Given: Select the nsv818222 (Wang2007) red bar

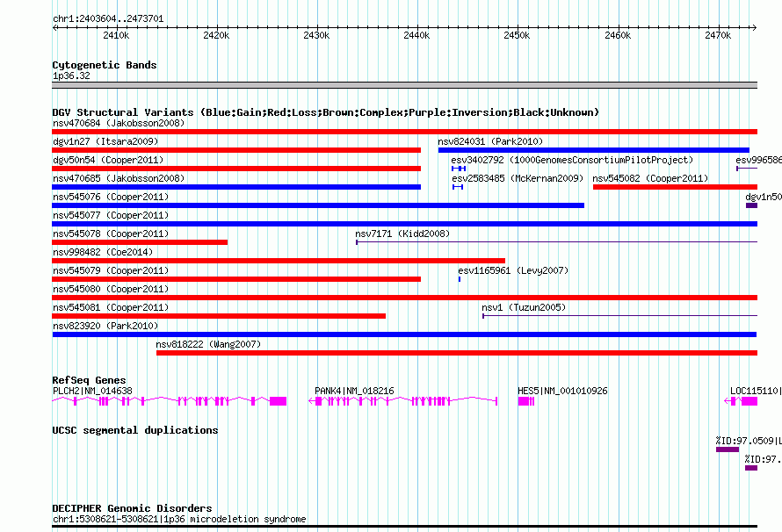Looking at the screenshot, I should [x=457, y=353].
